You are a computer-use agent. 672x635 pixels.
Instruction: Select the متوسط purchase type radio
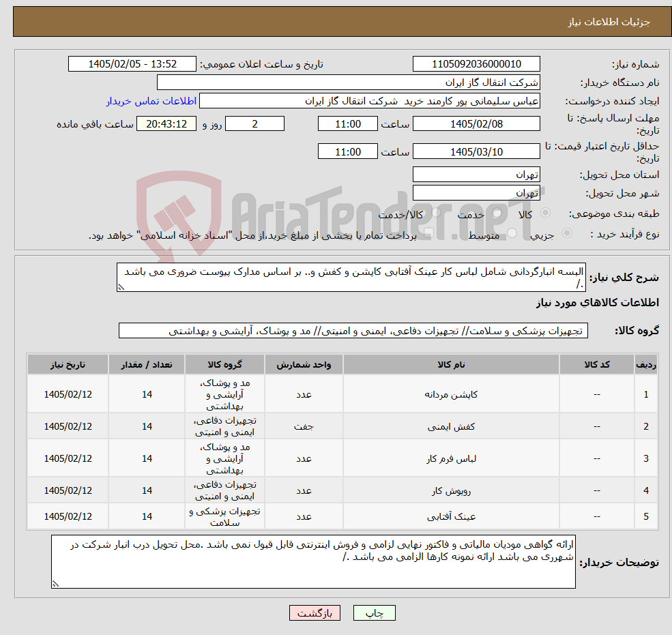[x=512, y=233]
